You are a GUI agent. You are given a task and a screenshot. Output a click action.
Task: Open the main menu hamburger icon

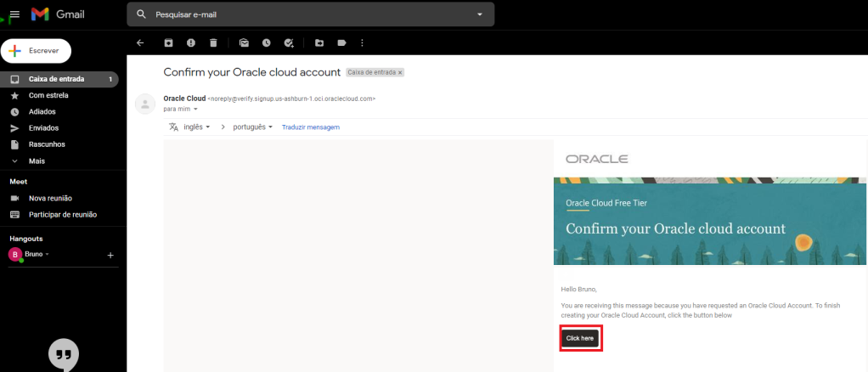(15, 14)
